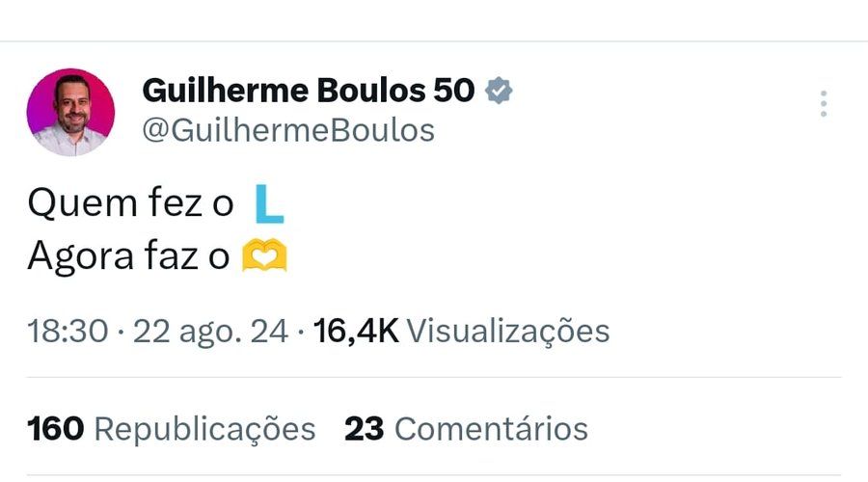Open the Comentários list

(x=491, y=428)
